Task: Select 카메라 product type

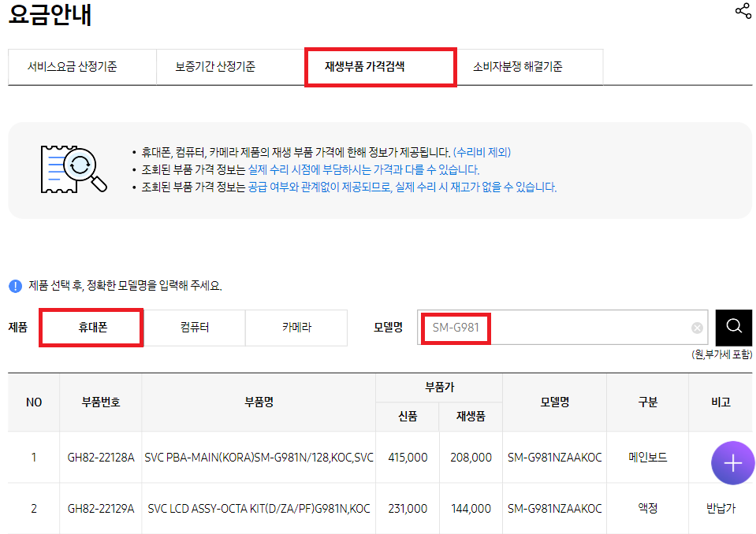Action: pyautogui.click(x=296, y=328)
